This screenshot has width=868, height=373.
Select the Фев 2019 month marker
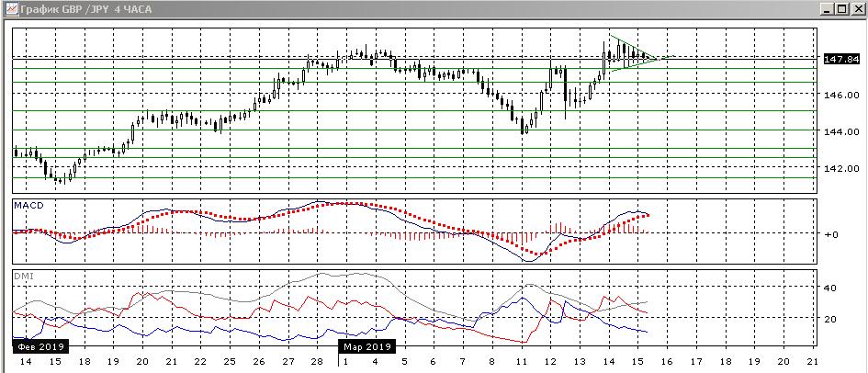[x=39, y=347]
